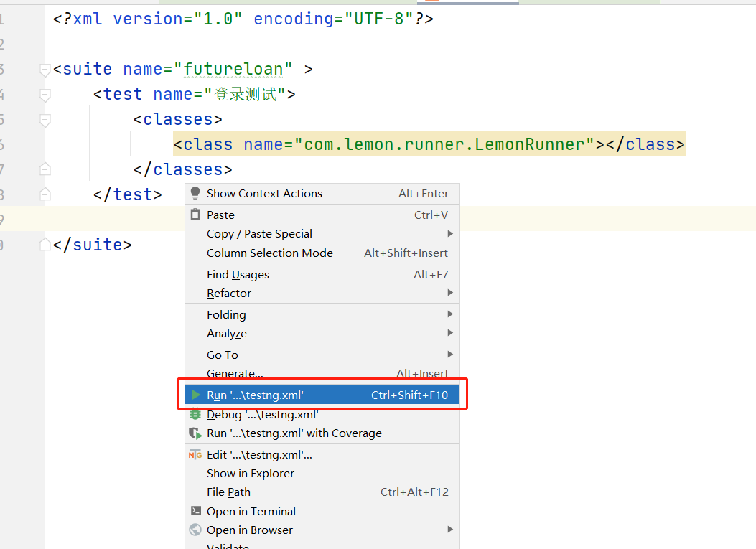
Task: Click the Open in Terminal icon
Action: (x=195, y=511)
